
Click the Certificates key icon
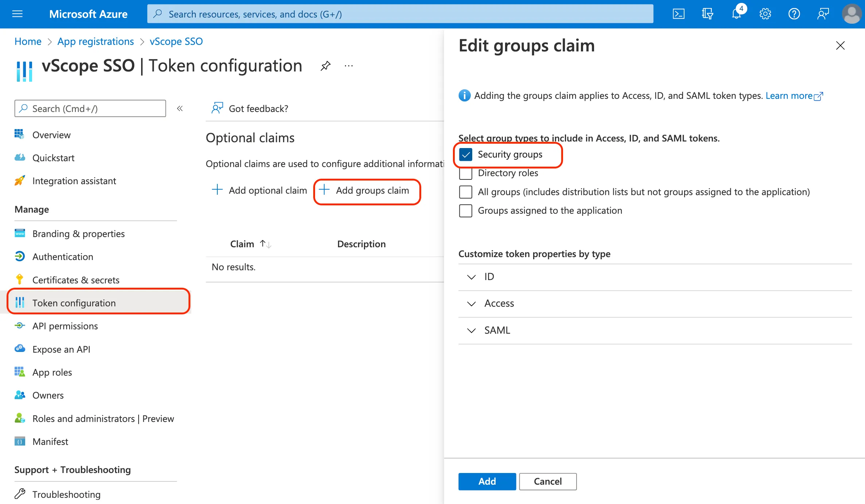point(20,279)
